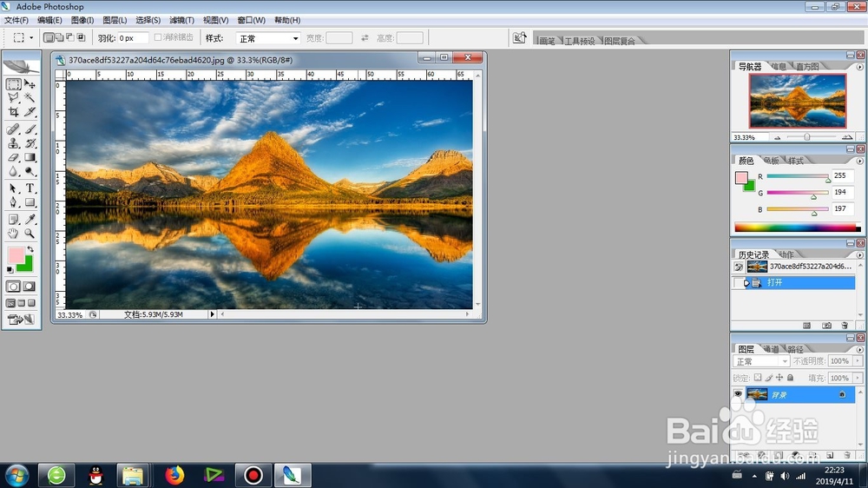Select the Crop tool
Viewport: 868px width, 488px height.
click(14, 112)
